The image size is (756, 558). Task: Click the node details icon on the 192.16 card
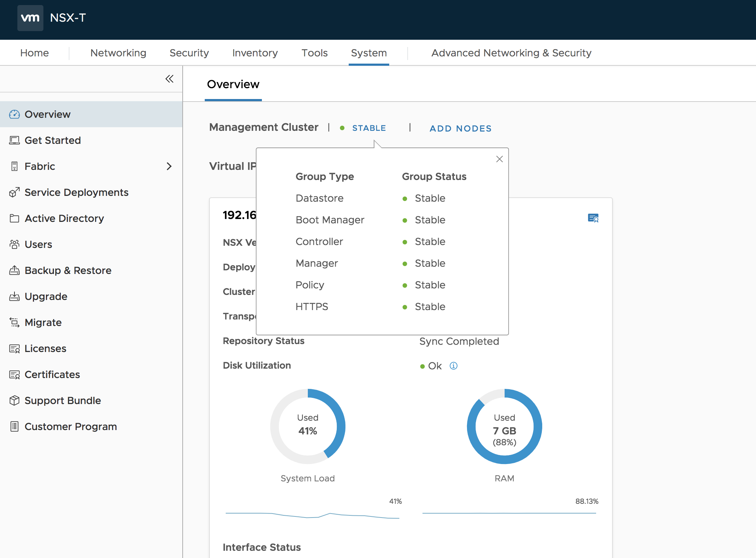coord(593,218)
